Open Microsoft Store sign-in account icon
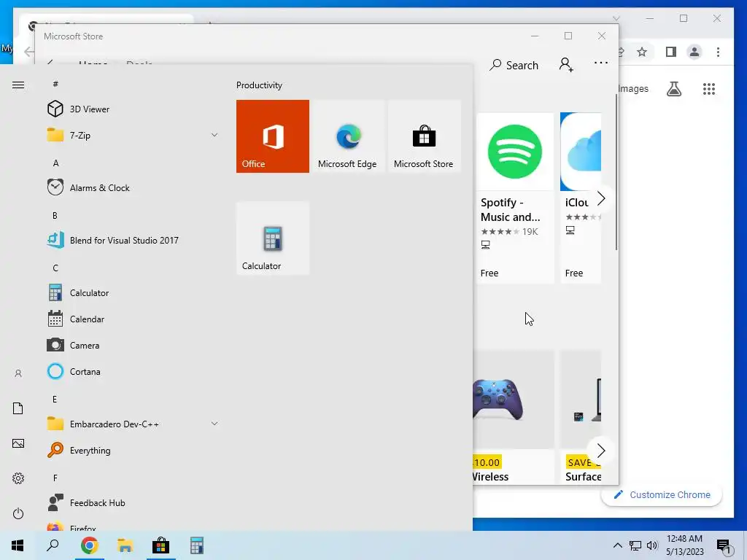The height and width of the screenshot is (560, 747). point(566,64)
